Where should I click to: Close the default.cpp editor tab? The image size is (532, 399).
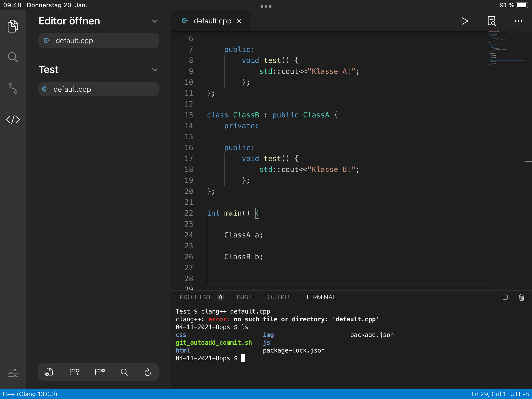point(239,21)
